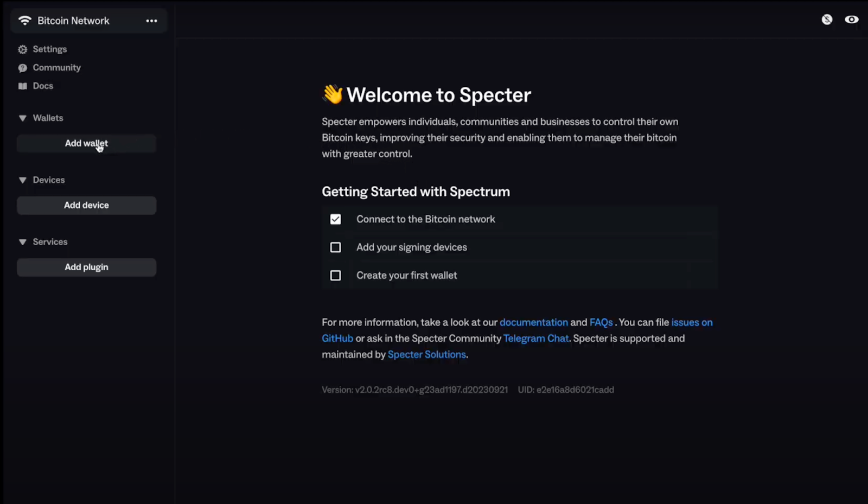Select the Wallets section label

[48, 118]
